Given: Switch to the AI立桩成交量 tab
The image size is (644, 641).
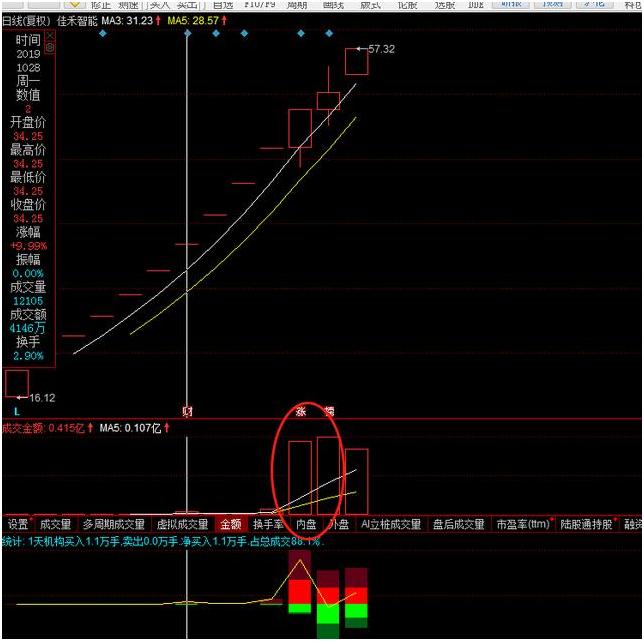Looking at the screenshot, I should [x=391, y=524].
